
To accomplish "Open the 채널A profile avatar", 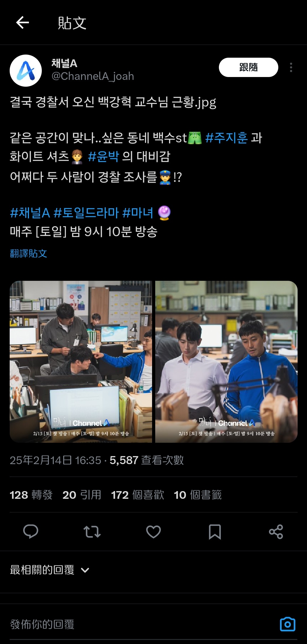I will [x=26, y=71].
